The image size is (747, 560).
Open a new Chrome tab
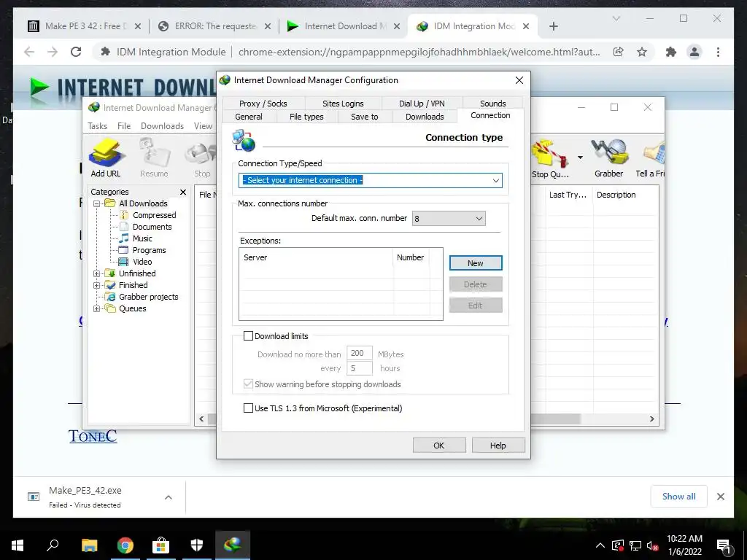point(553,26)
